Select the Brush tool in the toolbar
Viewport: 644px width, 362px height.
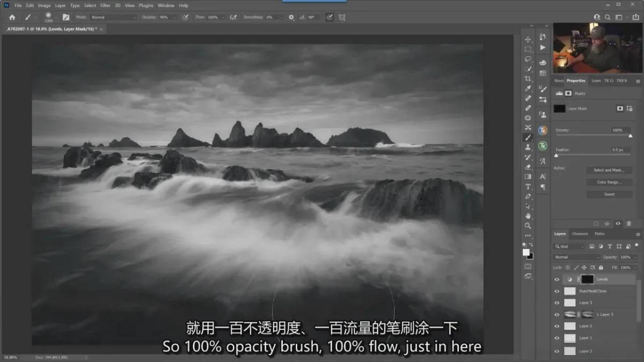pos(528,137)
